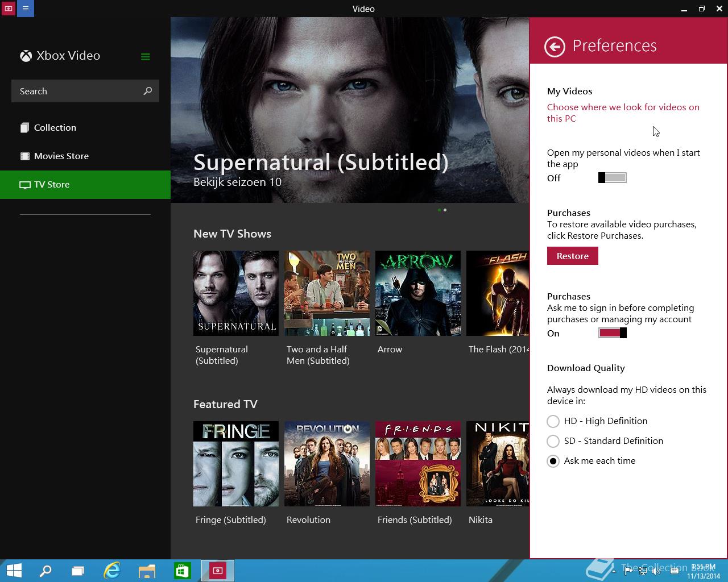
Task: Click the red Video app icon in title bar
Action: [9, 9]
